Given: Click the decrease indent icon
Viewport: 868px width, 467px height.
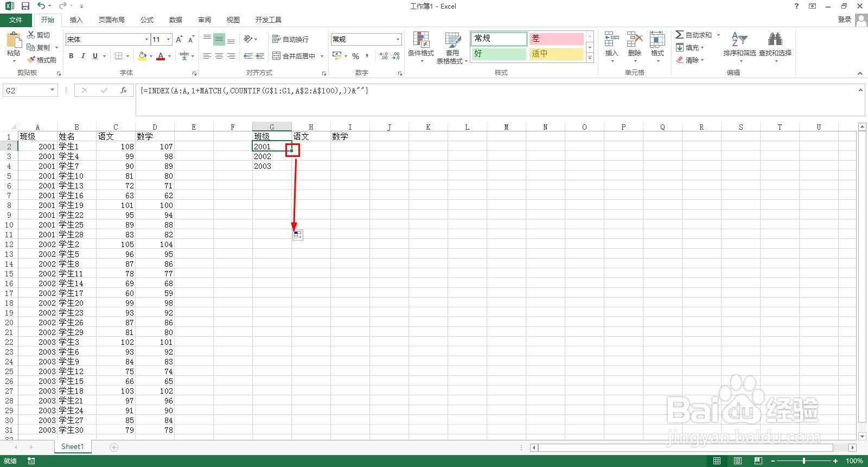Looking at the screenshot, I should pos(248,56).
